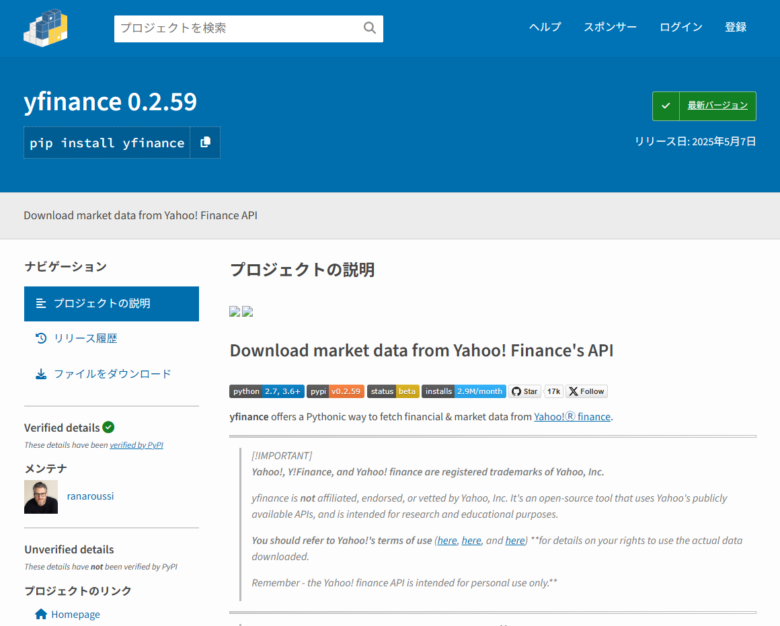780x626 pixels.
Task: Click the GitHub Star badge
Action: [x=525, y=391]
